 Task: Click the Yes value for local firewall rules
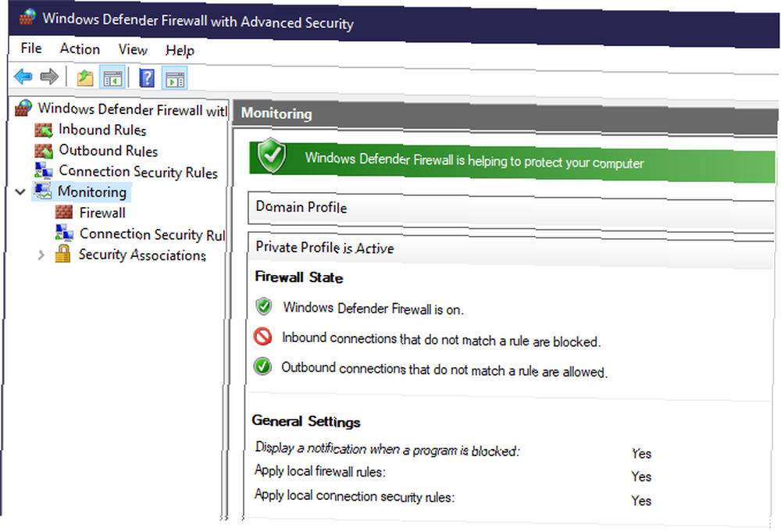coord(641,477)
